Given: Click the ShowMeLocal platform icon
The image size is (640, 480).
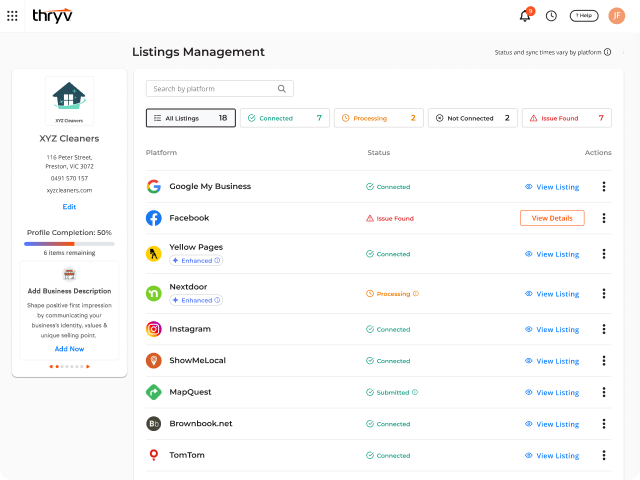Looking at the screenshot, I should 154,360.
